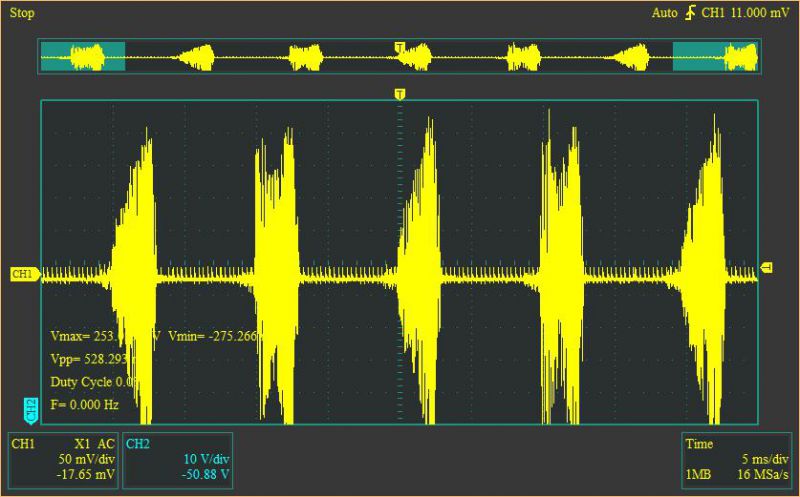Image resolution: width=800 pixels, height=497 pixels.
Task: Toggle the Stop run state indicator
Action: [x=21, y=12]
